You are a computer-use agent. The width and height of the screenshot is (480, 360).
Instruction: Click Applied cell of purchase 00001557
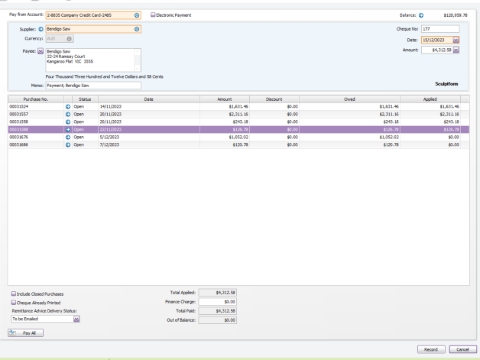430,114
